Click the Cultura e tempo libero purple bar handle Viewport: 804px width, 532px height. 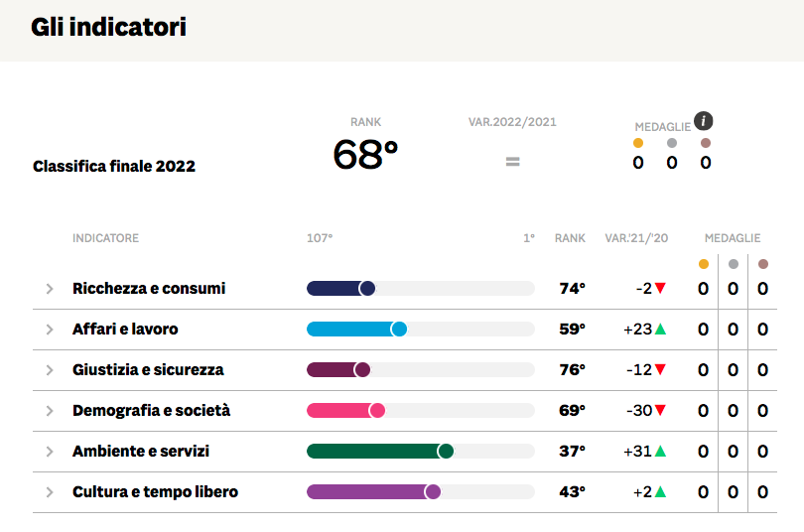(433, 492)
